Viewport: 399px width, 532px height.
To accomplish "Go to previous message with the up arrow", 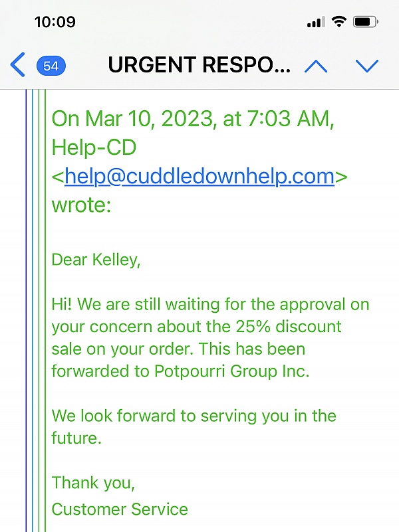I will point(316,66).
